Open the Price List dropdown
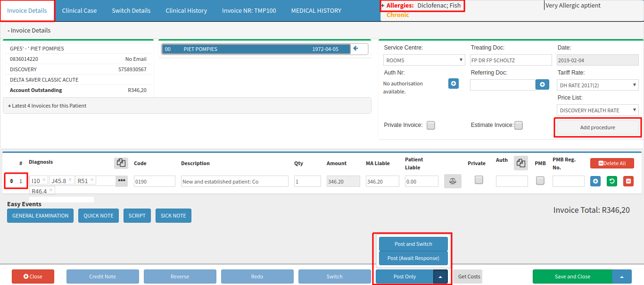 tap(598, 110)
